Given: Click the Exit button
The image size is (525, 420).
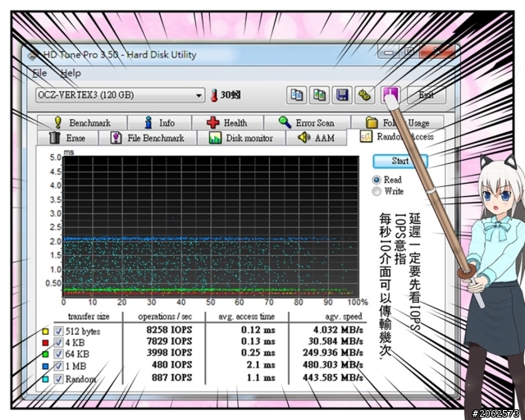Looking at the screenshot, I should pyautogui.click(x=427, y=95).
